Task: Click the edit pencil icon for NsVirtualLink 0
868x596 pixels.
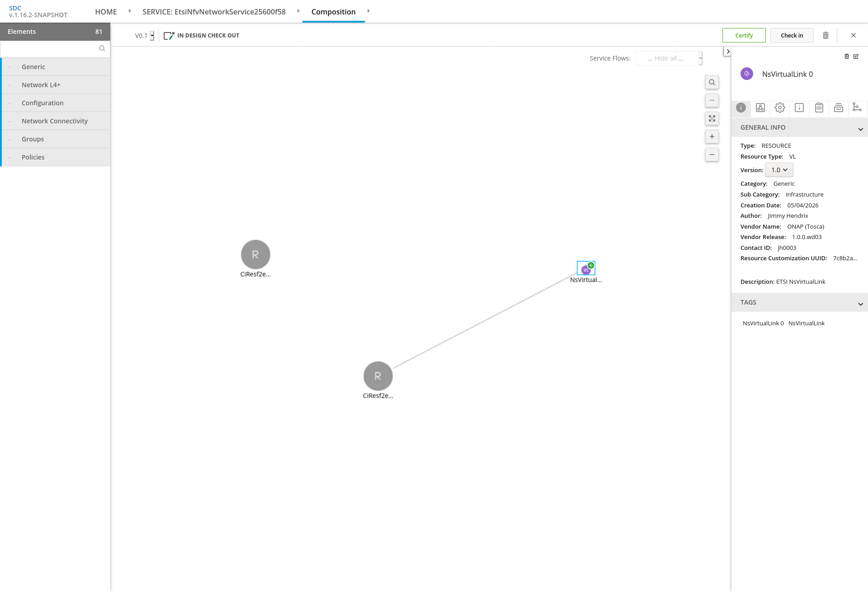Action: [x=856, y=56]
